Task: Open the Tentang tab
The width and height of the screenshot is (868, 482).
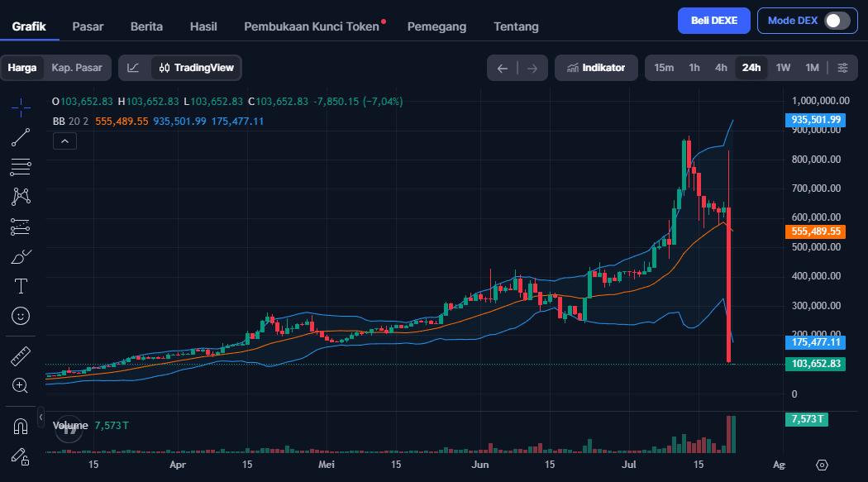Action: point(516,26)
